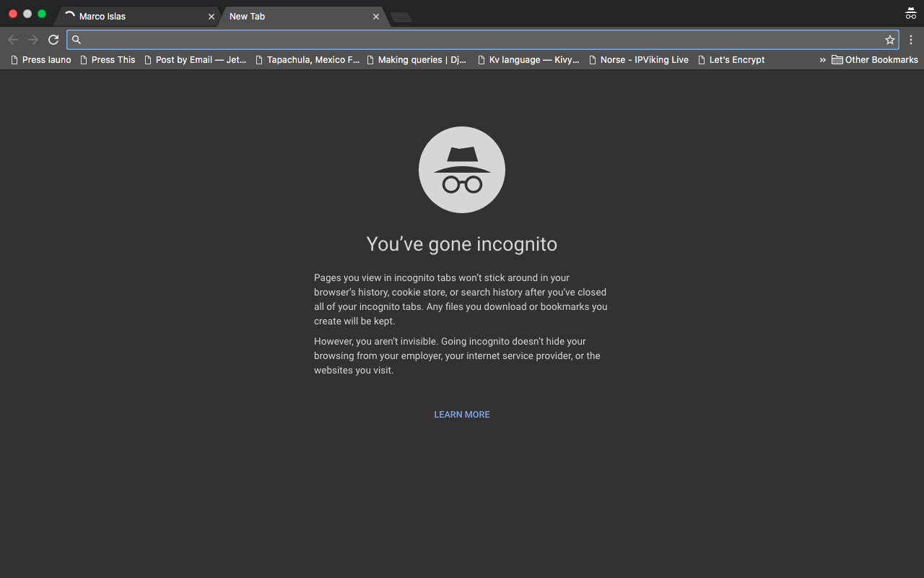Open the Other Bookmarks folder

pyautogui.click(x=874, y=60)
